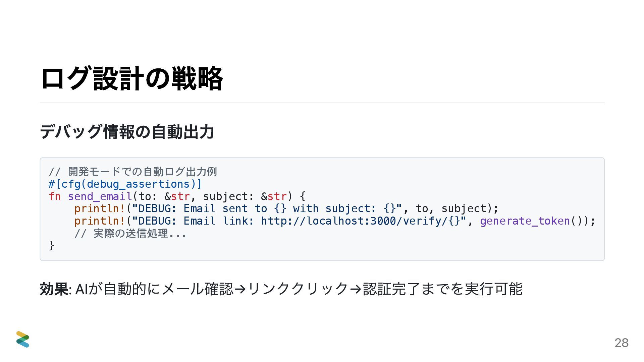The image size is (644, 362).
Task: Click the text リンククリック in the effect line
Action: (298, 289)
